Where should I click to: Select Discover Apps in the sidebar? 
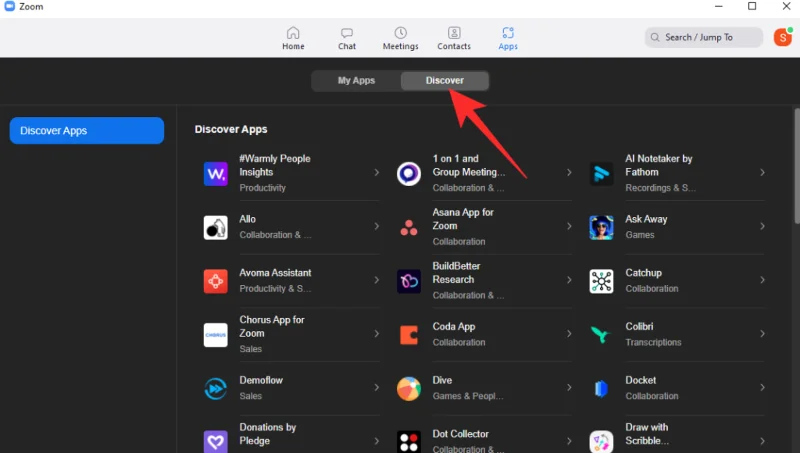87,131
